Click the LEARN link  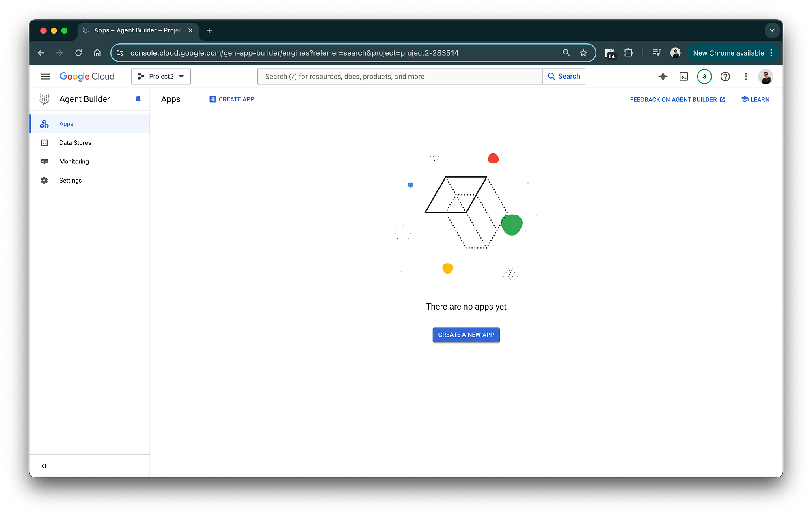click(x=755, y=100)
